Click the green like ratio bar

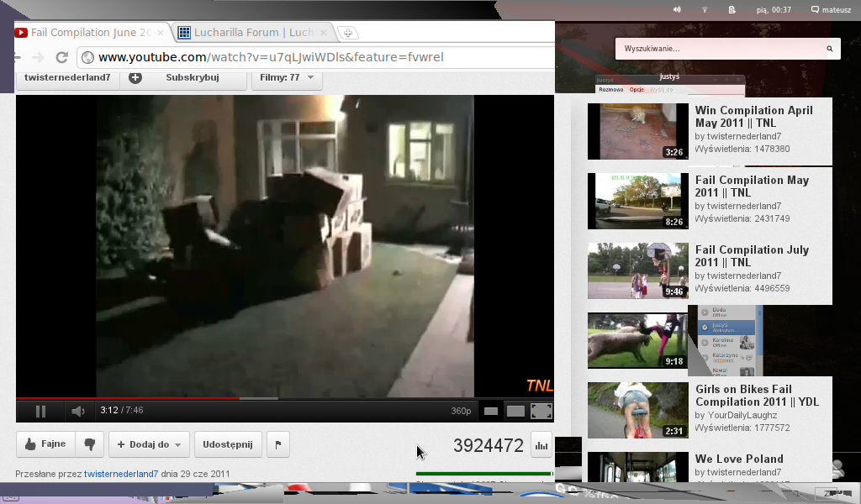[483, 473]
